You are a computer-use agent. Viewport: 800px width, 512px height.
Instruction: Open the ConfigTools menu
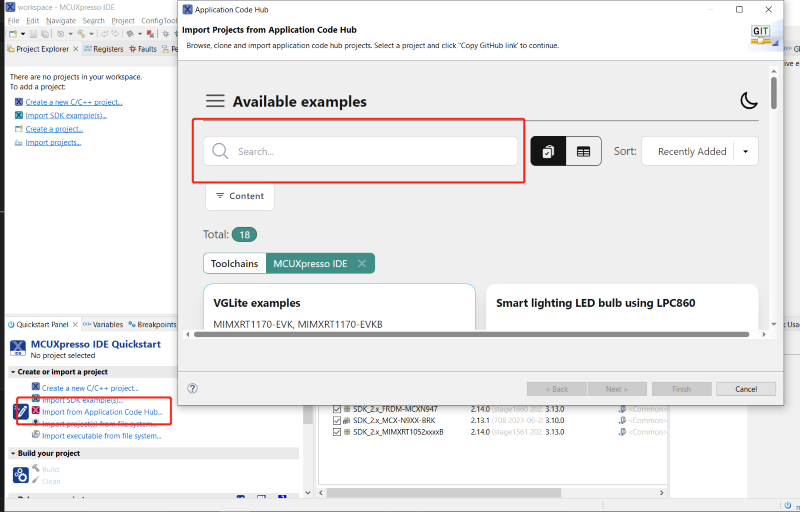[x=159, y=20]
